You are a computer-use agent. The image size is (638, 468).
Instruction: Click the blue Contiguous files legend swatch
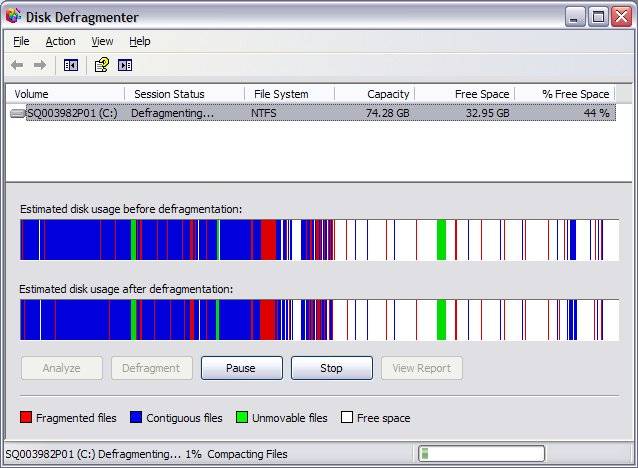137,418
